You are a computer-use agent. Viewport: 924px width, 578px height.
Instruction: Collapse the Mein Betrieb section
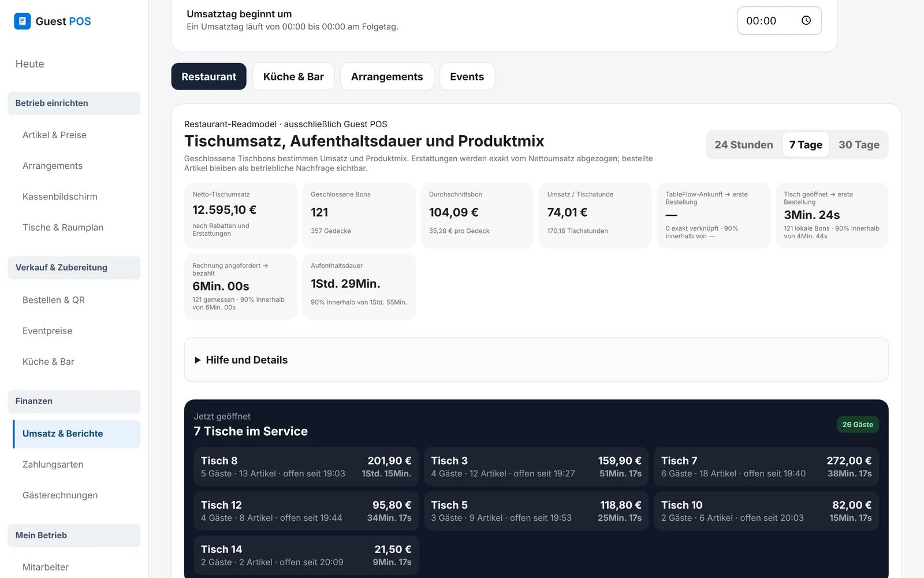[74, 535]
